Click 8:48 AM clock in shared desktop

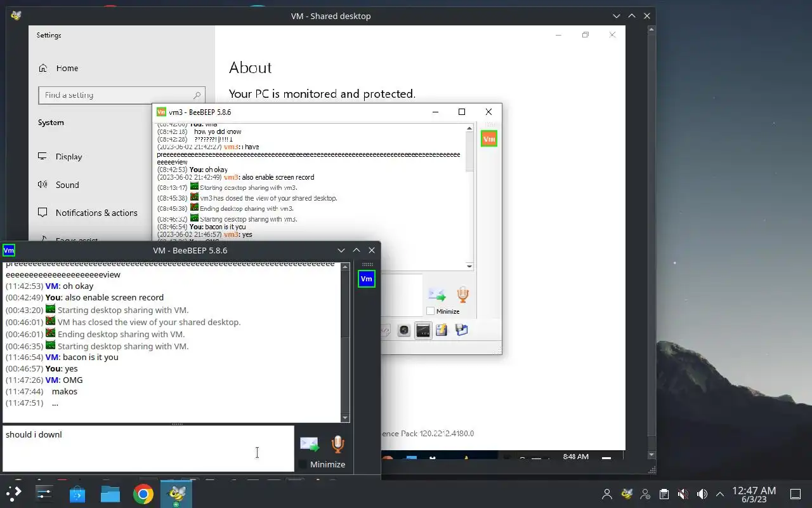[576, 457]
